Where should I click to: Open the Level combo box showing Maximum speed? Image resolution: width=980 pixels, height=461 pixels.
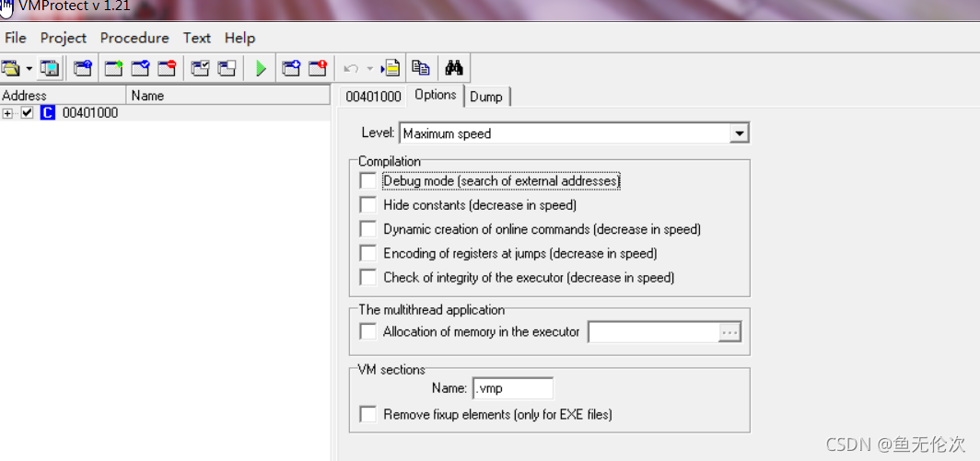pyautogui.click(x=575, y=133)
